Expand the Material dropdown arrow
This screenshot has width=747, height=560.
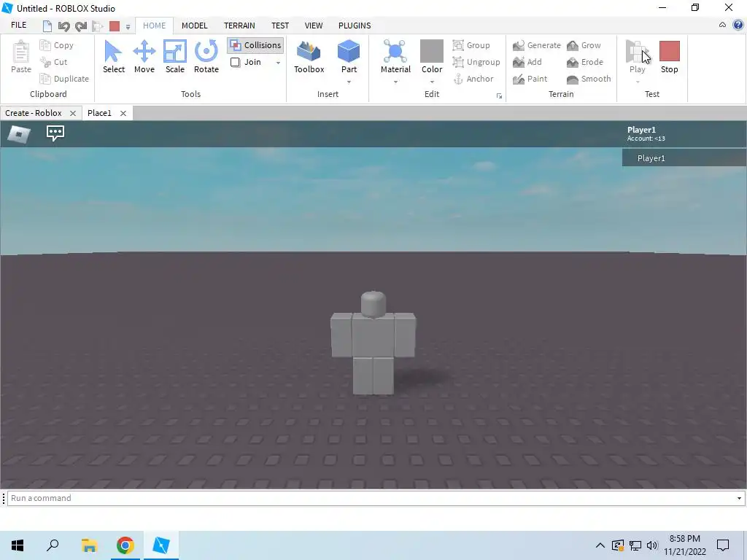(x=395, y=82)
